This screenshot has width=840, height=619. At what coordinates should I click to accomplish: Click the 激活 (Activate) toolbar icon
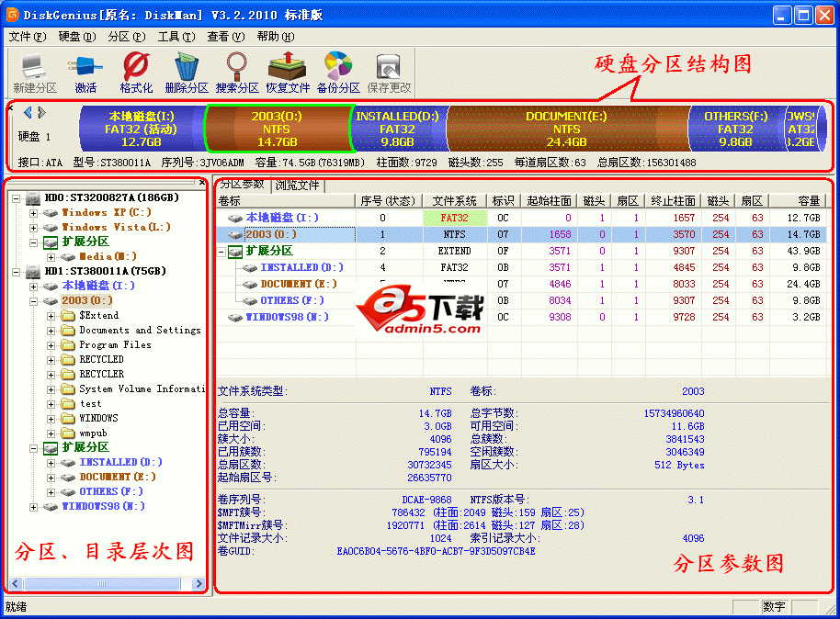(x=85, y=68)
